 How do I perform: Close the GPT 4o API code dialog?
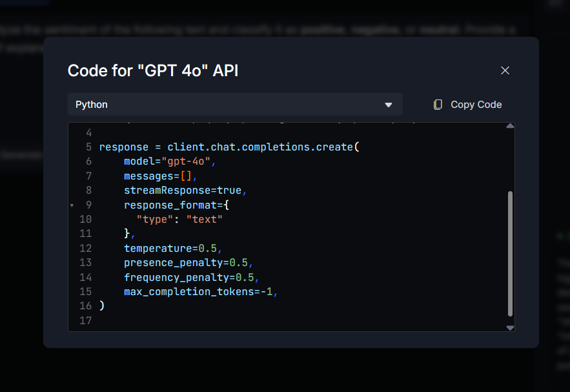[505, 70]
